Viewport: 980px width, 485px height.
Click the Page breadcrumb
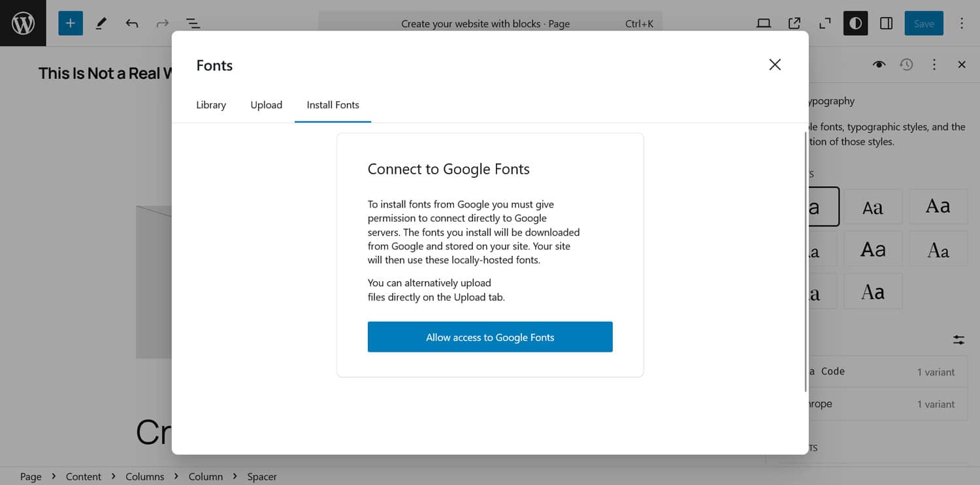pos(31,477)
